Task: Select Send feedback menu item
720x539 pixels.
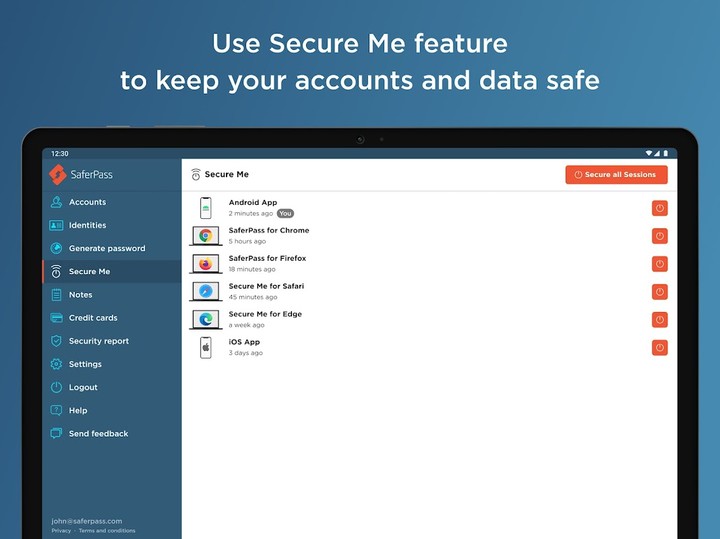Action: pyautogui.click(x=112, y=433)
